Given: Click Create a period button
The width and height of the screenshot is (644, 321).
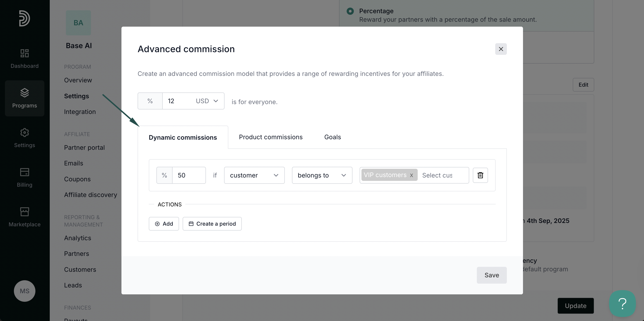Looking at the screenshot, I should [x=212, y=224].
